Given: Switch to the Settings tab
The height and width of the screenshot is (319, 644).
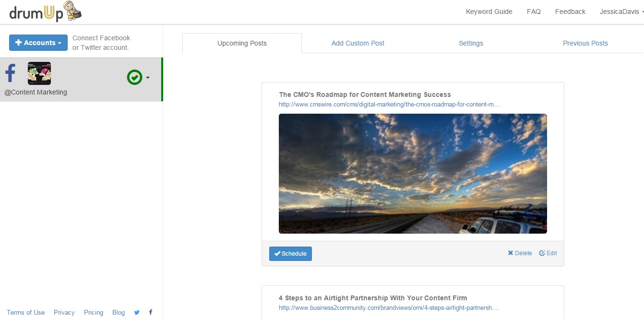Looking at the screenshot, I should pos(471,43).
